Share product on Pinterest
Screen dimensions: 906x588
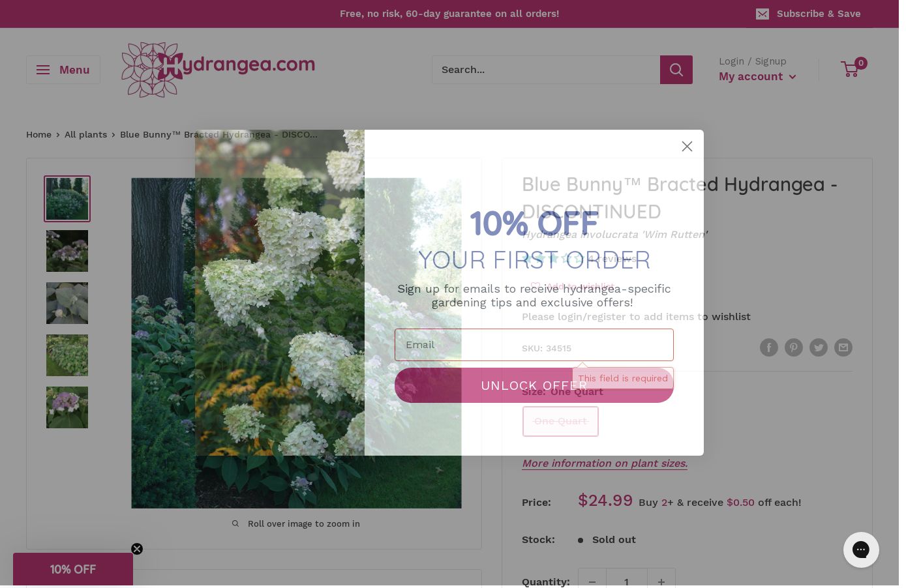tap(794, 347)
